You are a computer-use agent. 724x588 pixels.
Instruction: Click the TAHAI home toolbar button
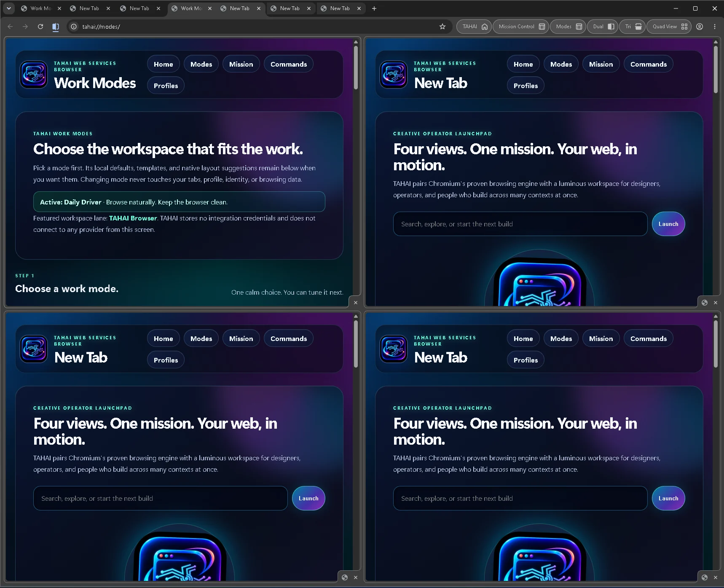click(474, 27)
